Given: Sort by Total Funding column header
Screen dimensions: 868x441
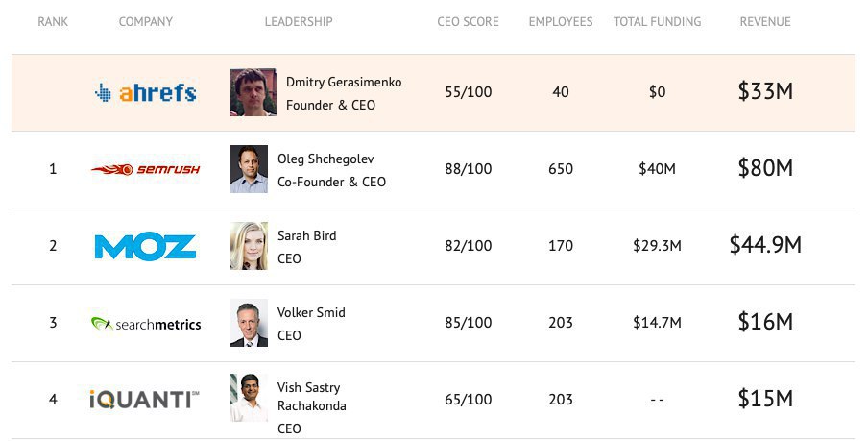Looking at the screenshot, I should pos(657,21).
